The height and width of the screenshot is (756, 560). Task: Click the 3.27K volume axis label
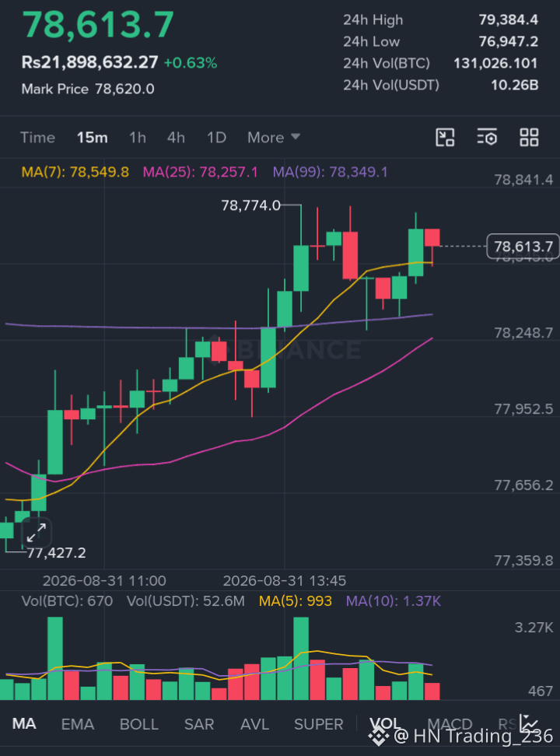pyautogui.click(x=534, y=627)
